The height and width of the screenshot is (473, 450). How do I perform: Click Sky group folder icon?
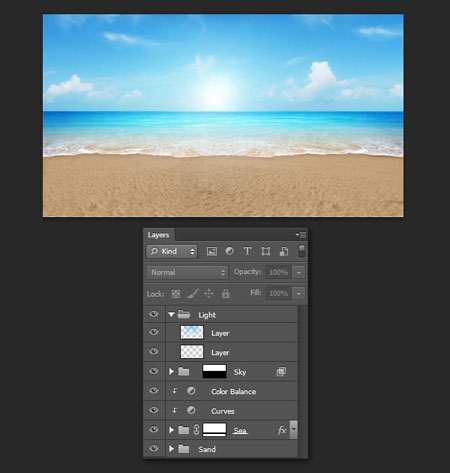tap(184, 371)
